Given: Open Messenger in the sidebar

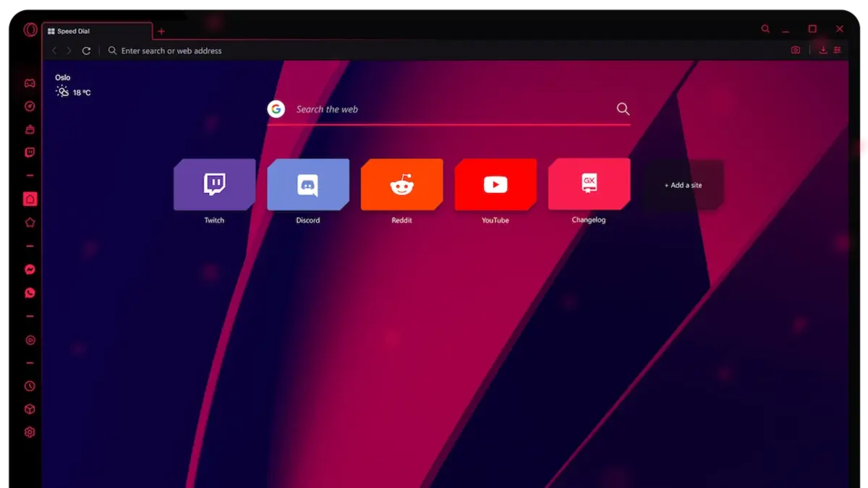Looking at the screenshot, I should [30, 270].
